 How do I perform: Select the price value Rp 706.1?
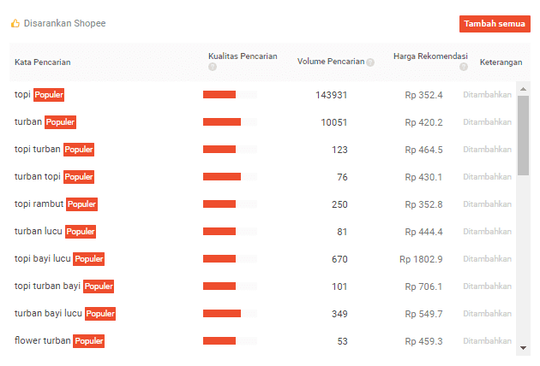pos(424,286)
